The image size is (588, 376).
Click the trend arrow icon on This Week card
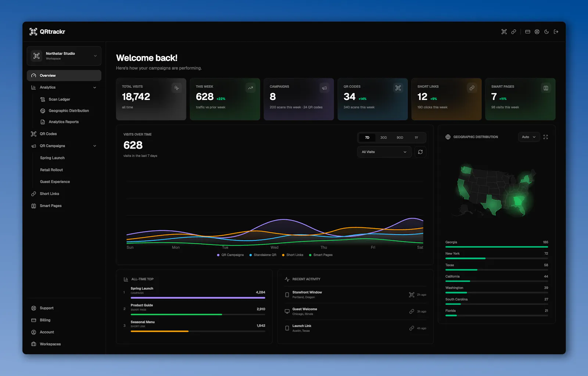(x=250, y=88)
